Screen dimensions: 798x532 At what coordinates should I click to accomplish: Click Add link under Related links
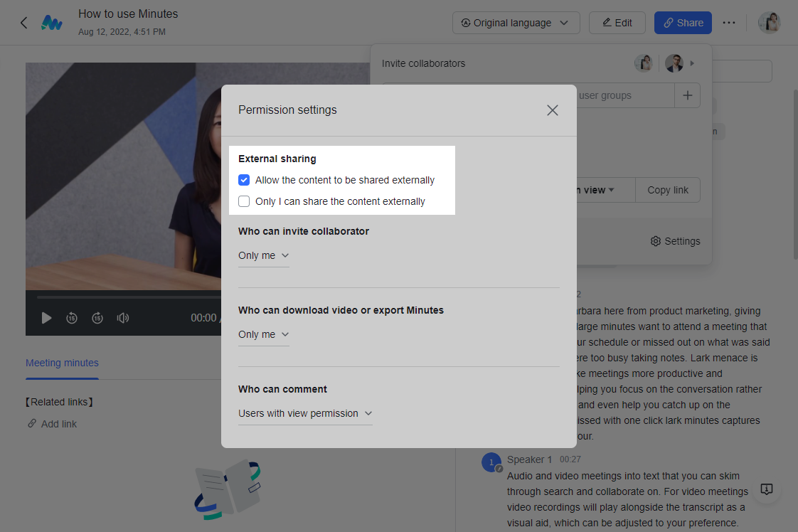58,424
